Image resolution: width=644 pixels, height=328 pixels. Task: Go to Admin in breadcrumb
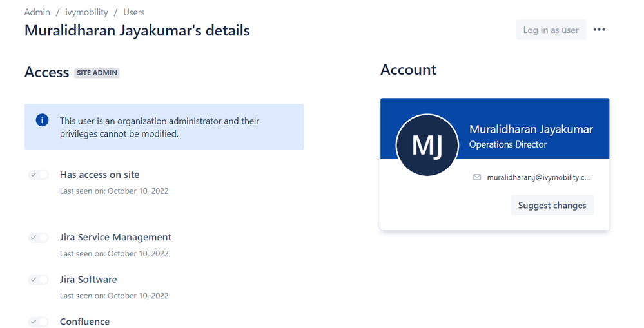(x=37, y=12)
